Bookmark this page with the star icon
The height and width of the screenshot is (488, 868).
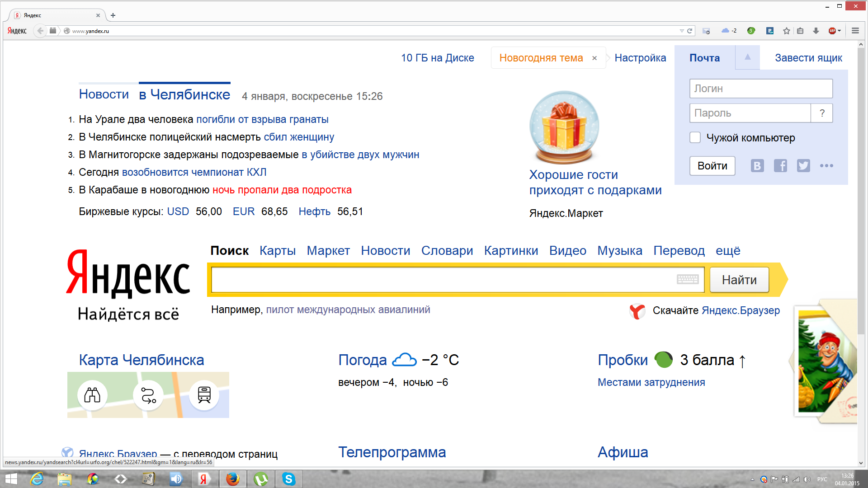[787, 31]
